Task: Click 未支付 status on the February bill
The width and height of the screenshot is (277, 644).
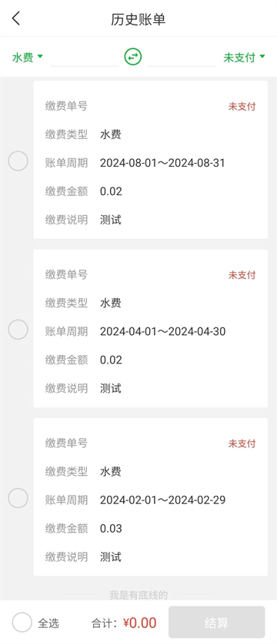Action: [x=242, y=443]
